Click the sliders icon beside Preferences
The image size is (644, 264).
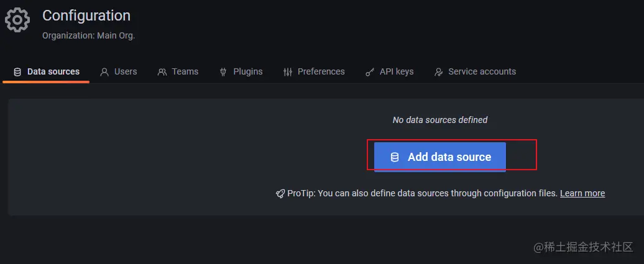[x=287, y=72]
